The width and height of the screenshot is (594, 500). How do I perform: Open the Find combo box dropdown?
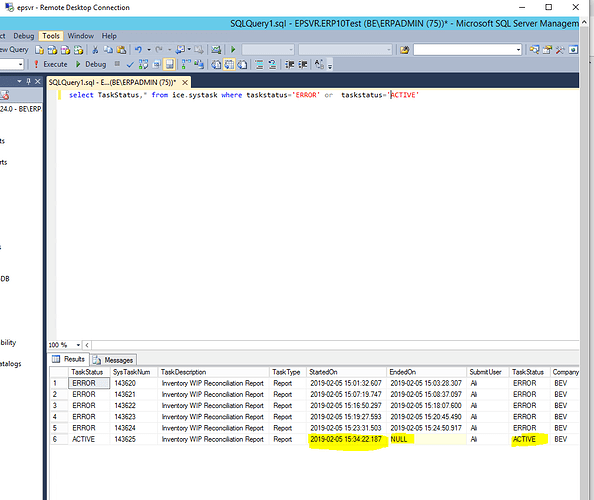click(518, 50)
